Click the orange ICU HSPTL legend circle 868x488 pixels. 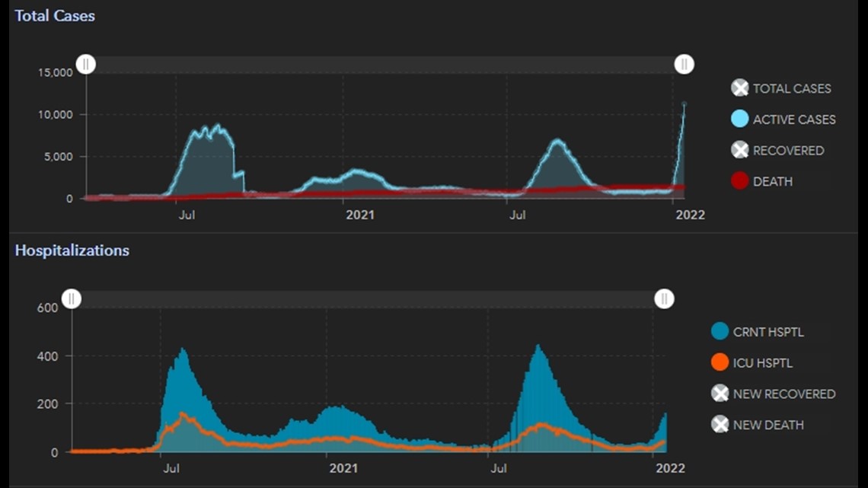point(720,363)
